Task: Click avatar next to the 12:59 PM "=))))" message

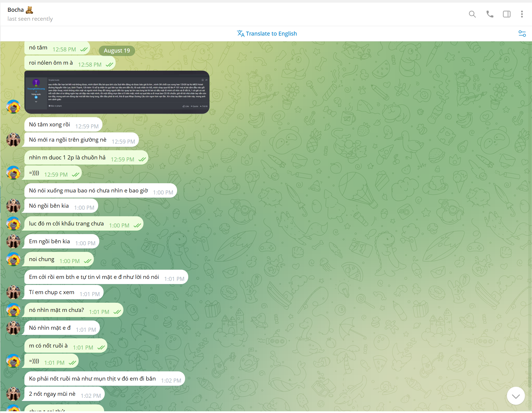Action: pyautogui.click(x=13, y=173)
